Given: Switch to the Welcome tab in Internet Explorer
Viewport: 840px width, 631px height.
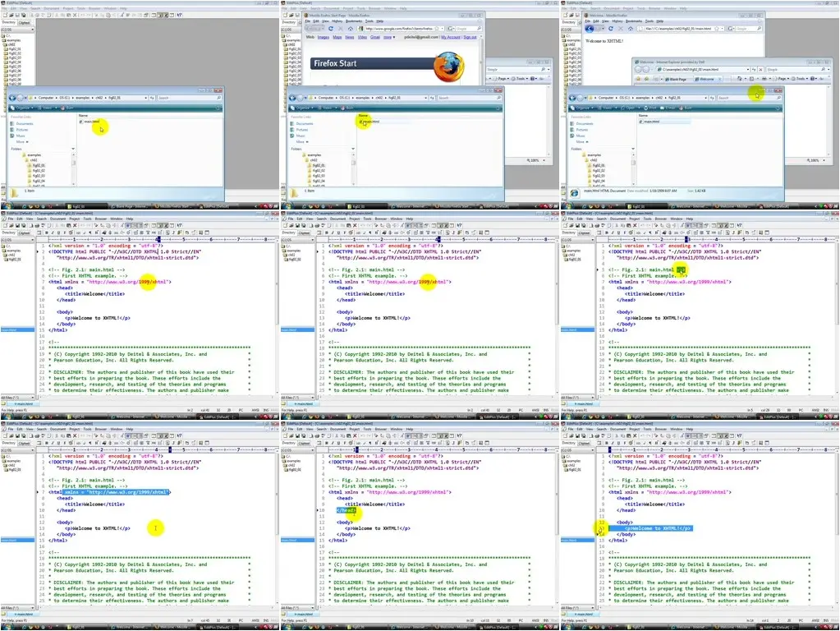Looking at the screenshot, I should [707, 80].
